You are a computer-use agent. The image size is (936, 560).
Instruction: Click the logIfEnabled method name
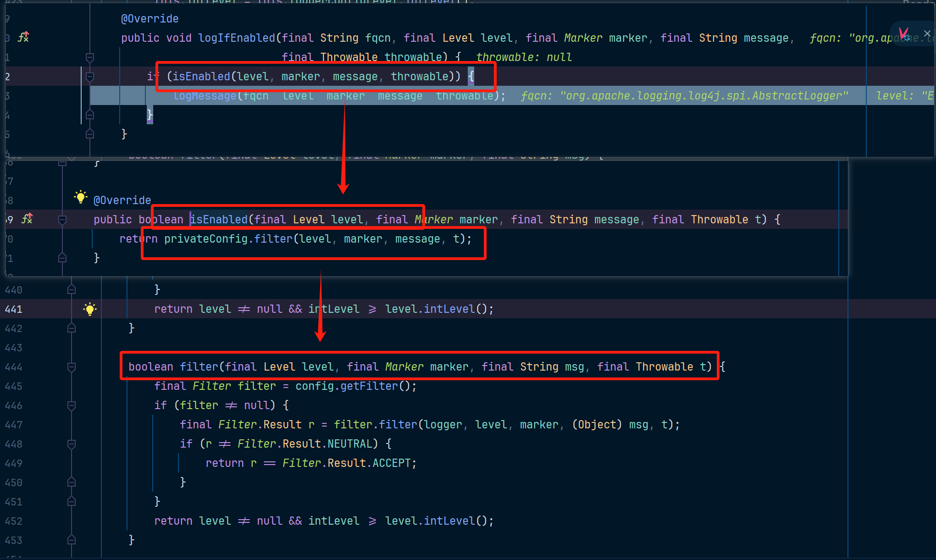[237, 38]
